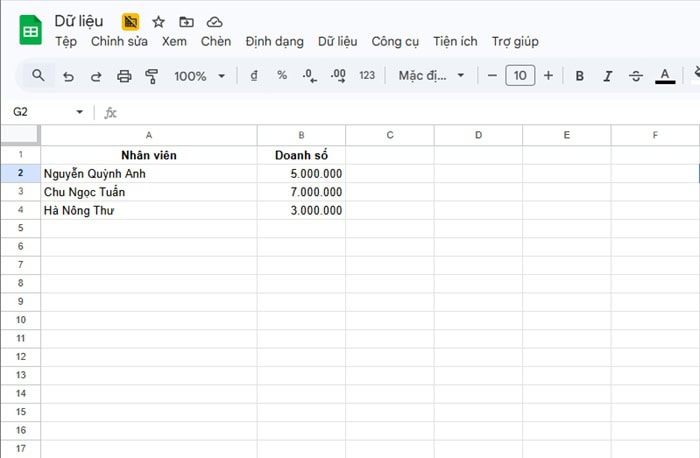The image size is (700, 458).
Task: Open the Google Sheets home icon
Action: point(30,30)
